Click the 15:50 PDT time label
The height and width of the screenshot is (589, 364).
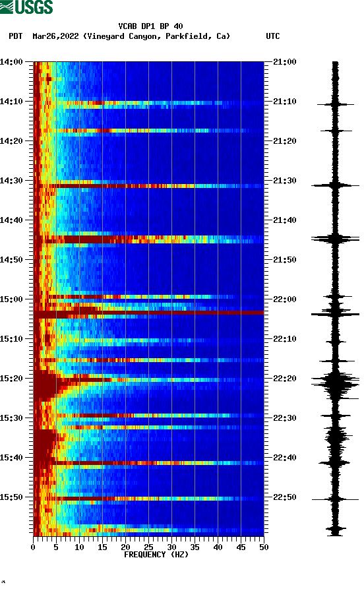11,497
